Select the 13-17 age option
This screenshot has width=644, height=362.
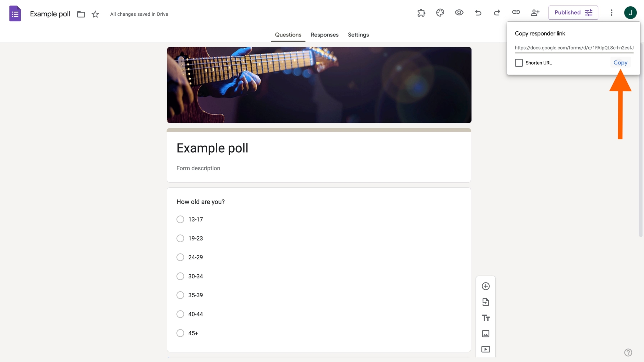click(180, 219)
